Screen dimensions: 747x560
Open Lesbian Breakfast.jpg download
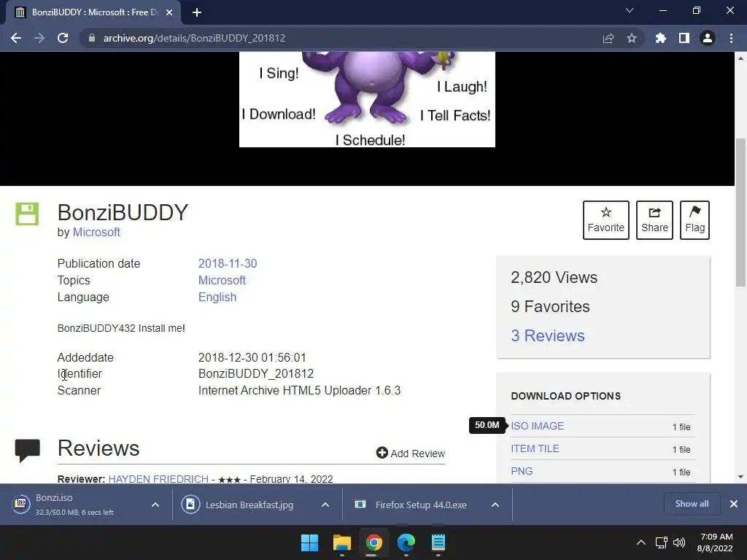243,505
